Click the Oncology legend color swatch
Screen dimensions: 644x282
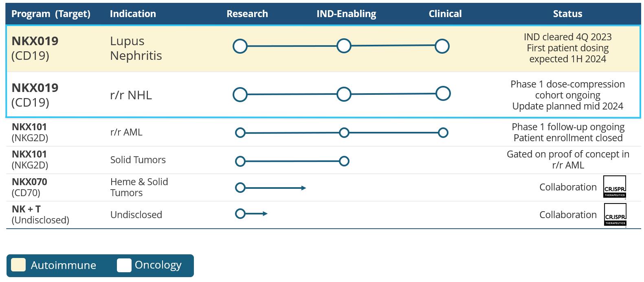coord(124,265)
